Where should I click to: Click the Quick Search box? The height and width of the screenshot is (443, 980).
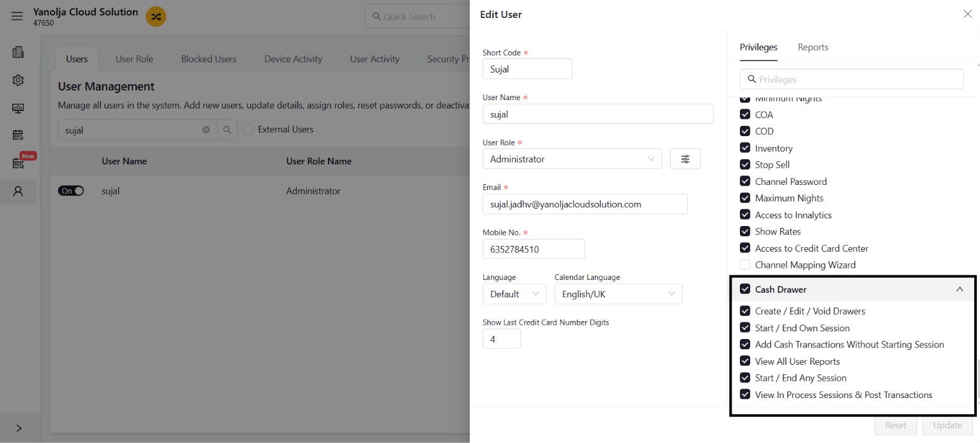tap(417, 17)
